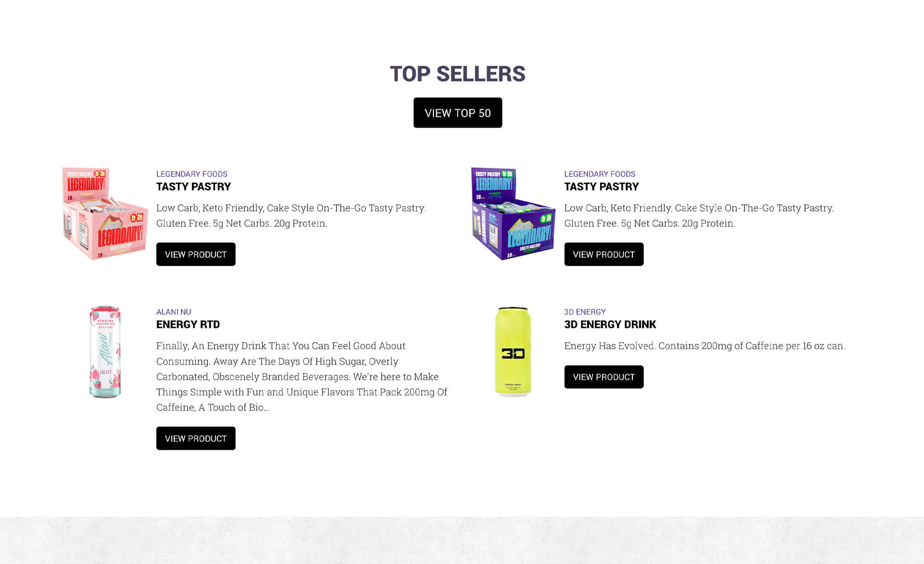Viewport: 924px width, 564px height.
Task: Open the Energy RTD product title
Action: 188,324
